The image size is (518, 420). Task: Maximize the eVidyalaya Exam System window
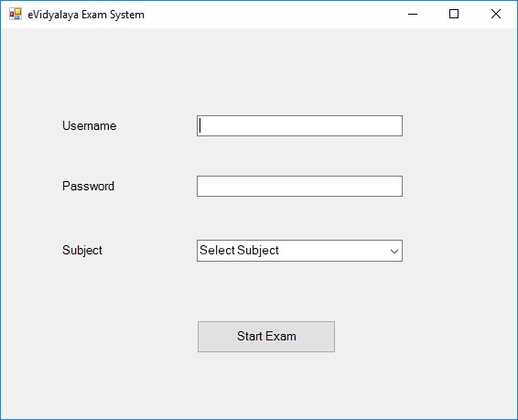[x=454, y=15]
